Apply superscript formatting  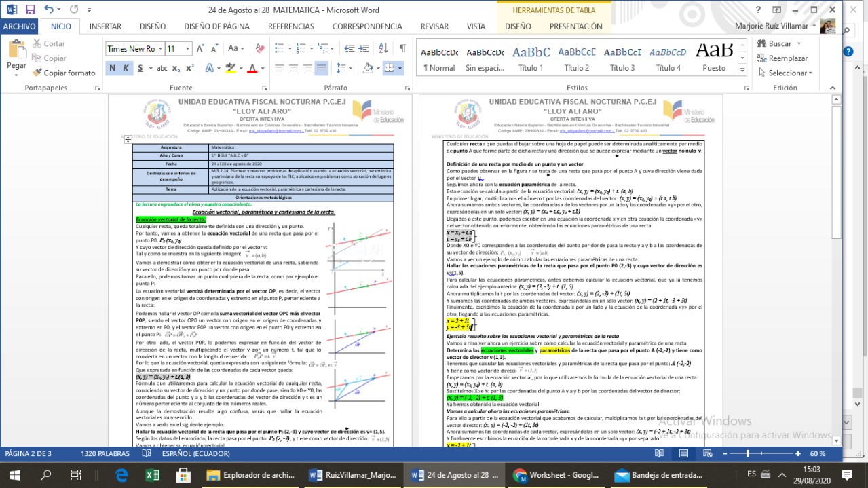(x=189, y=68)
